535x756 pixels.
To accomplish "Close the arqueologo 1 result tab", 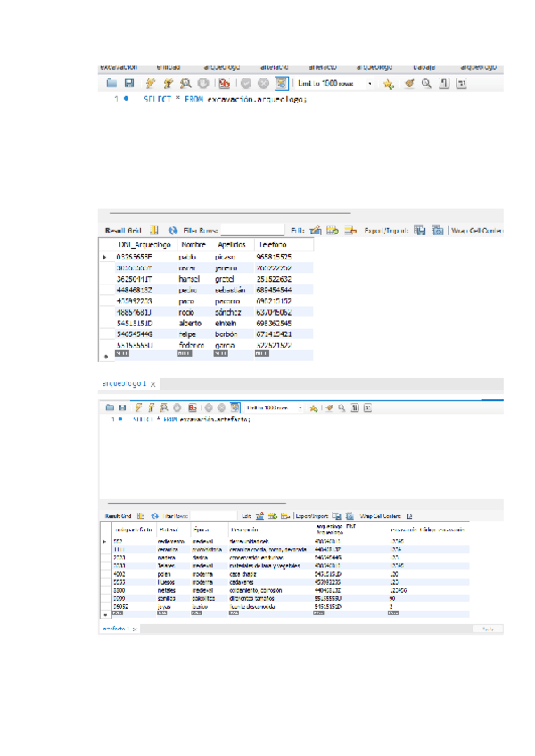I will coord(152,384).
